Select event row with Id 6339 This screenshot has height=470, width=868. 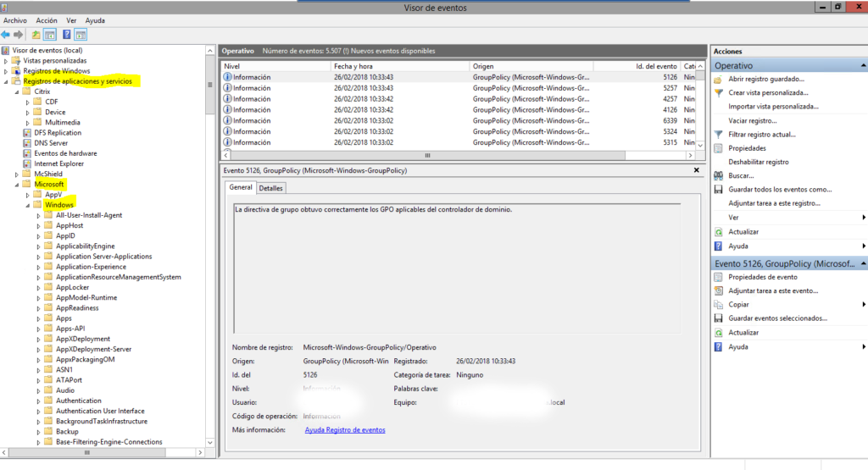tap(459, 120)
